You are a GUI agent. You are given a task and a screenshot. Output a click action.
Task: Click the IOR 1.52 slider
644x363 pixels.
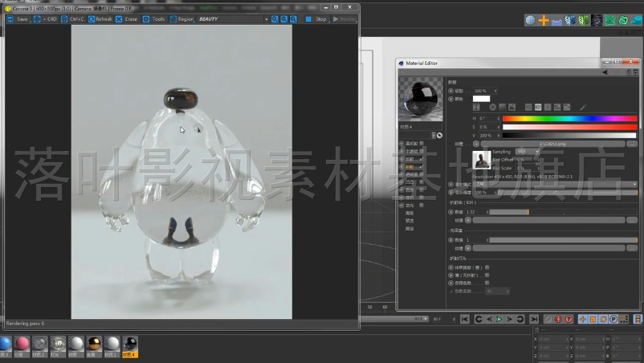pyautogui.click(x=563, y=212)
